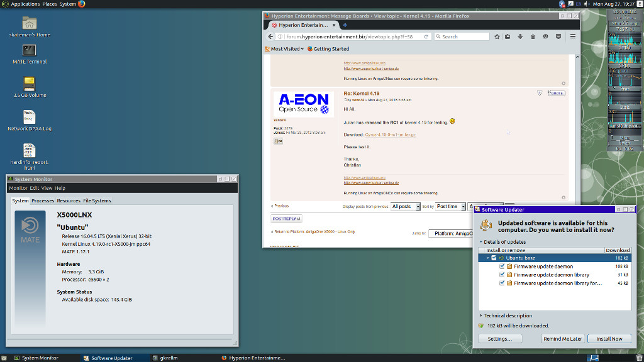
Task: Click the Download column header
Action: 618,250
